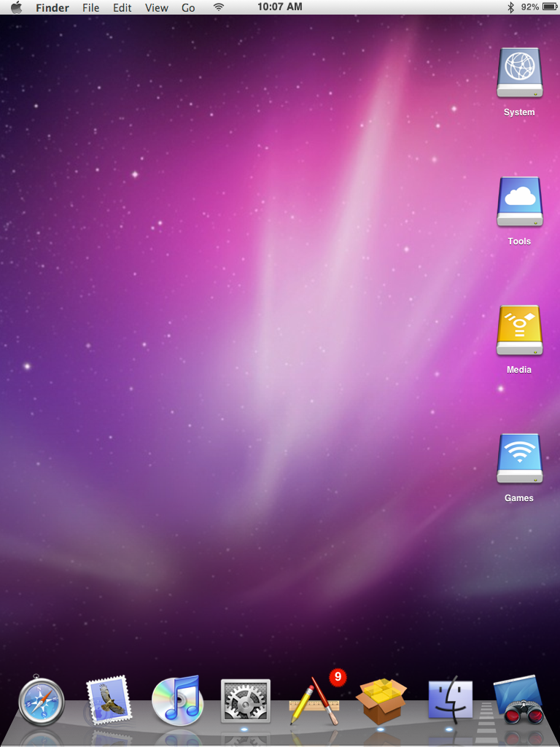Click the System drive label

(519, 112)
